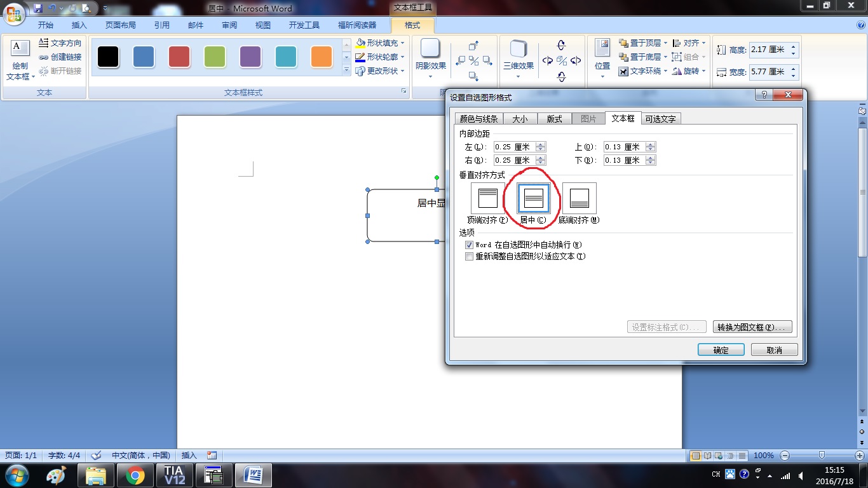Click the 100% zoom level button
868x488 pixels.
pyautogui.click(x=764, y=456)
